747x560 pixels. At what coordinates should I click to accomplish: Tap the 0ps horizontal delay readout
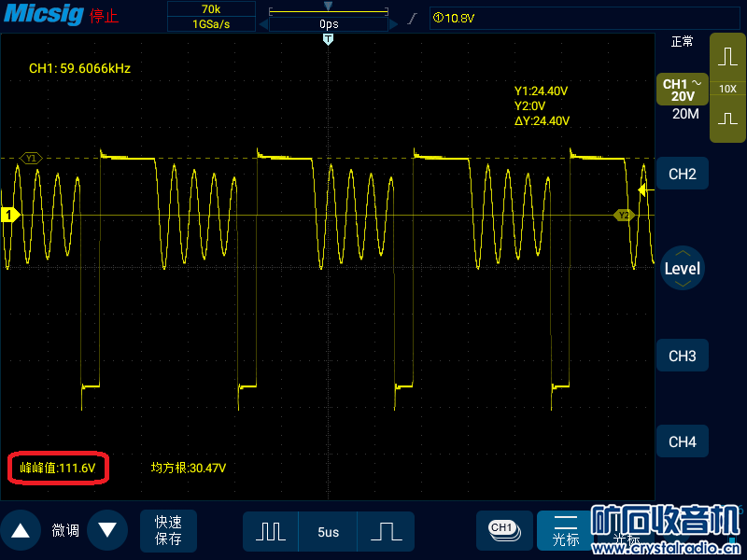tap(329, 24)
